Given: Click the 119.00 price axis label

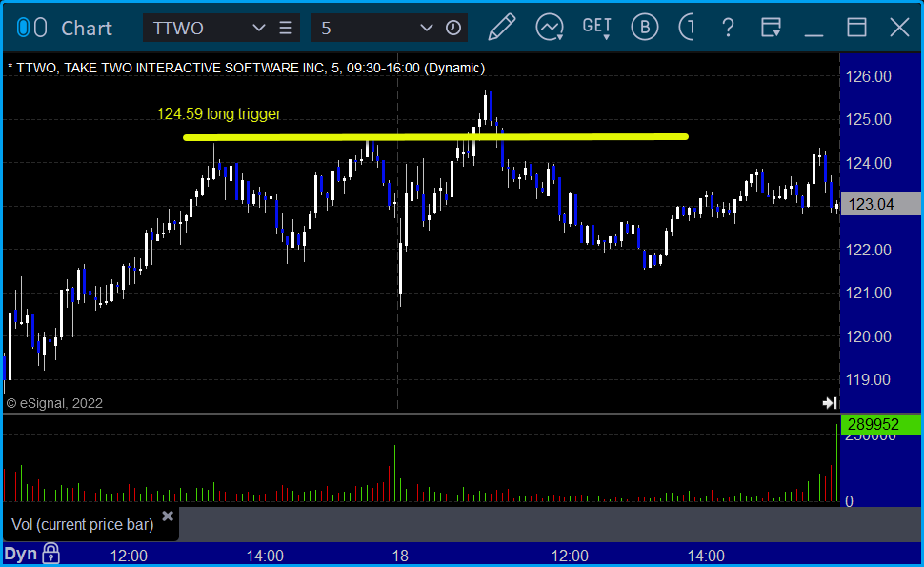Looking at the screenshot, I should coord(869,379).
